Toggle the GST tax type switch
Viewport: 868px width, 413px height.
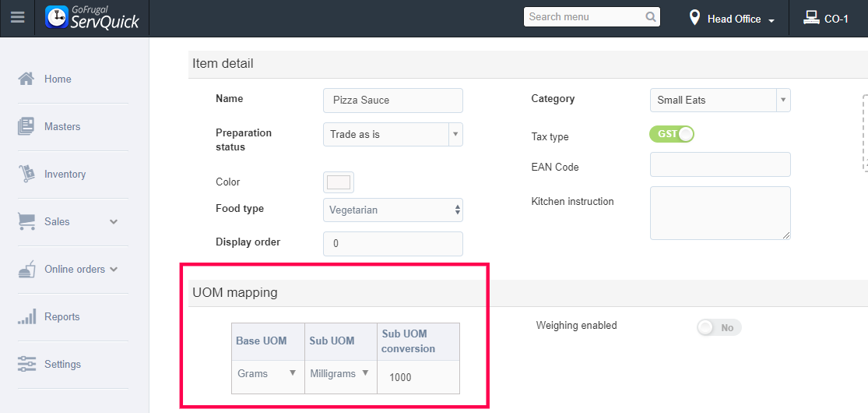tap(671, 134)
